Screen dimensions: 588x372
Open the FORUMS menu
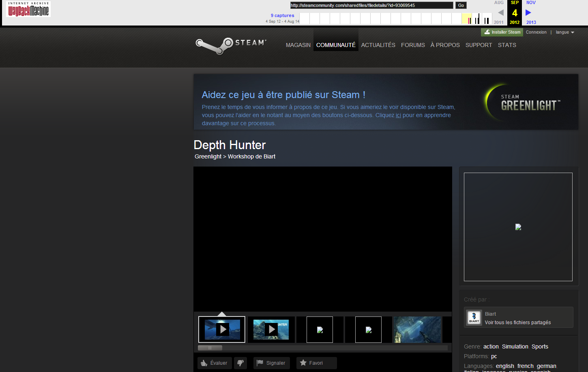[x=413, y=45]
